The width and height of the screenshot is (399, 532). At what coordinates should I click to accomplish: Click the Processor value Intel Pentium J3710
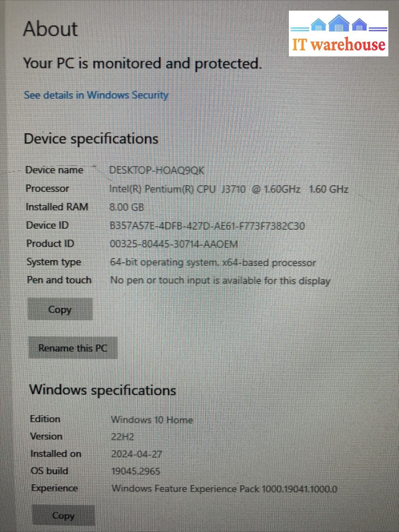coord(229,189)
